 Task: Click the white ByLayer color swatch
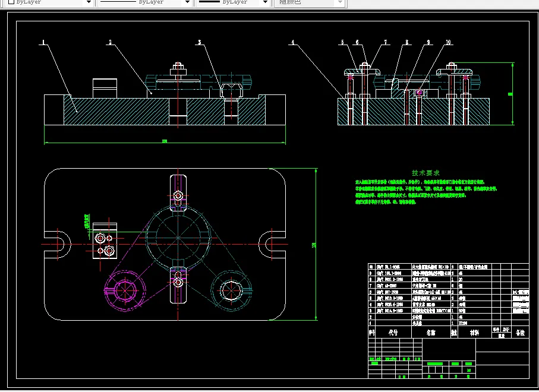pos(11,2)
